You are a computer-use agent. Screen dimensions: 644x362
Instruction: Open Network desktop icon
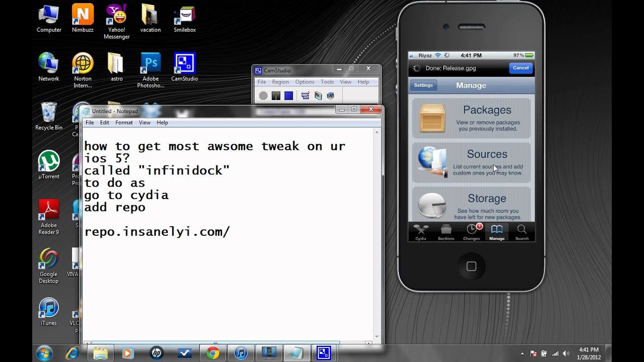tap(49, 67)
